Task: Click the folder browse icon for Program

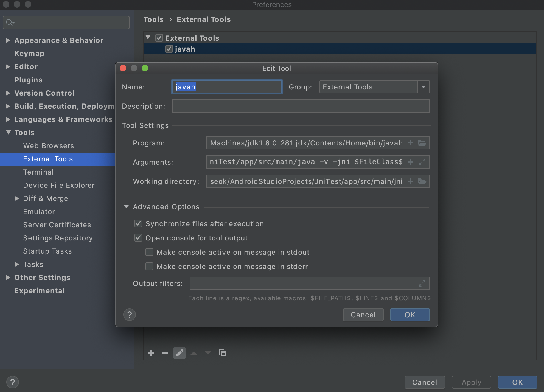Action: tap(422, 143)
